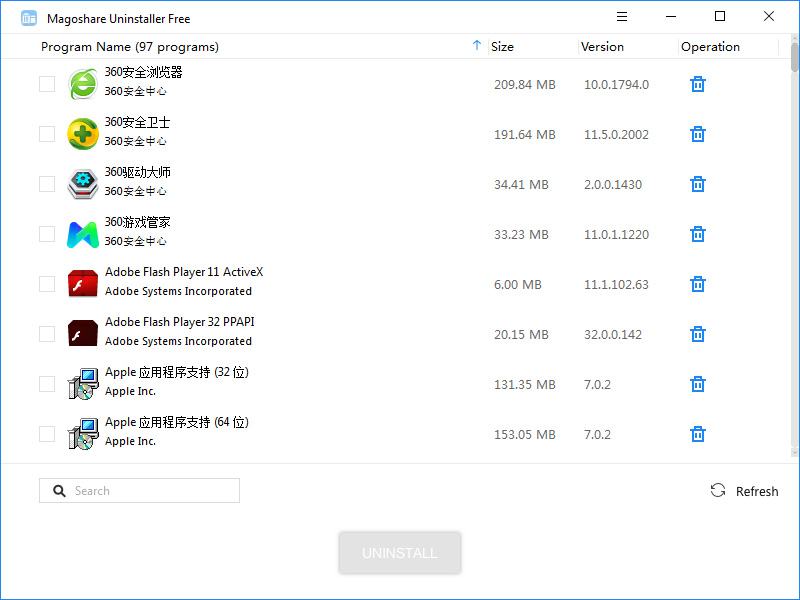Toggle sort order arrow in Program Name header
This screenshot has width=800, height=600.
477,46
